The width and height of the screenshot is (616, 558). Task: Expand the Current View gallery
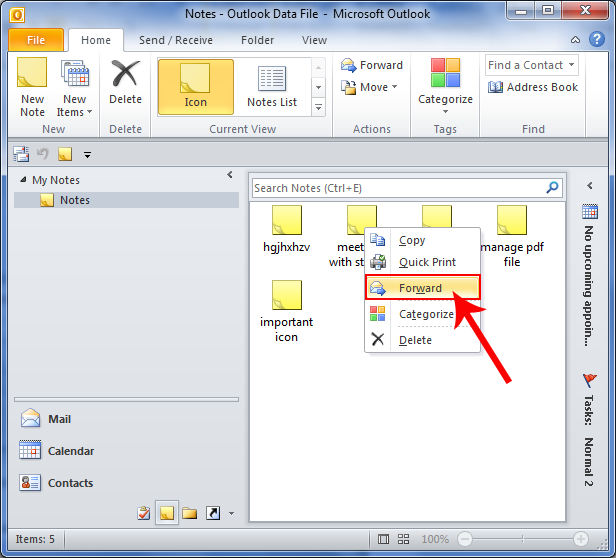tap(319, 107)
